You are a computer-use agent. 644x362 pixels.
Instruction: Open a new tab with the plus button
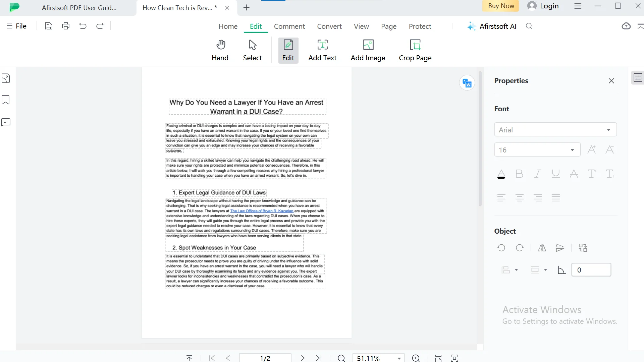pyautogui.click(x=247, y=7)
